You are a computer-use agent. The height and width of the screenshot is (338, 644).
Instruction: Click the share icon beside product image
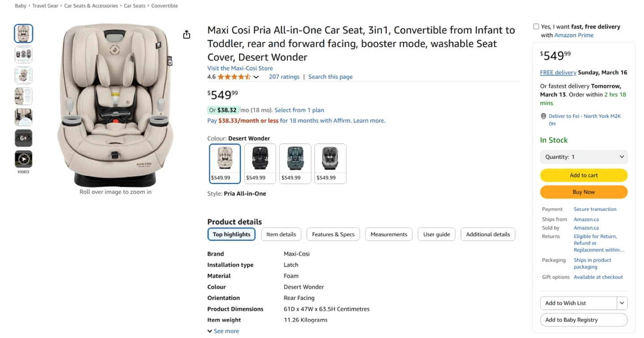pos(187,35)
